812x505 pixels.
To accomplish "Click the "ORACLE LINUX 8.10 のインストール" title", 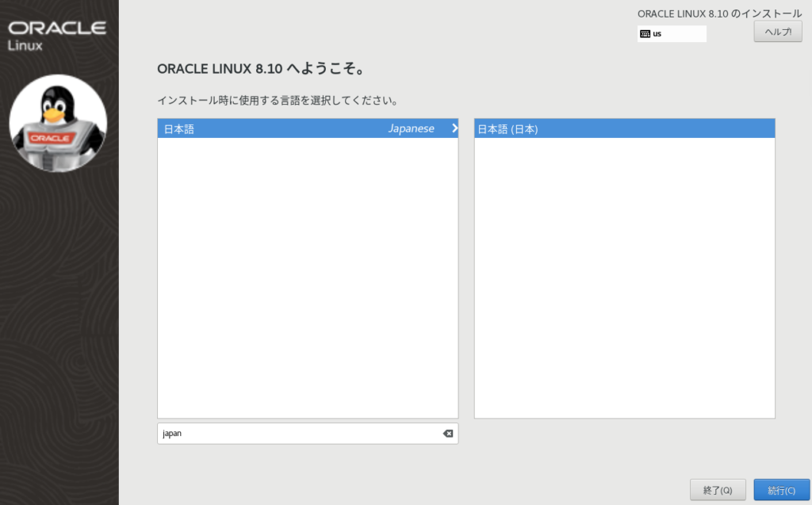I will (x=719, y=13).
